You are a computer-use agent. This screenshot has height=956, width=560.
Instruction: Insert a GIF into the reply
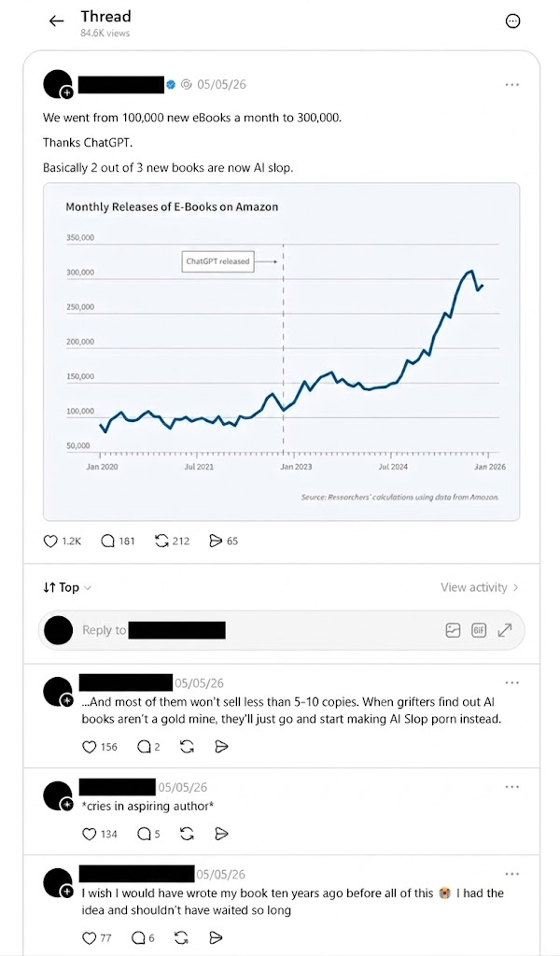click(479, 630)
